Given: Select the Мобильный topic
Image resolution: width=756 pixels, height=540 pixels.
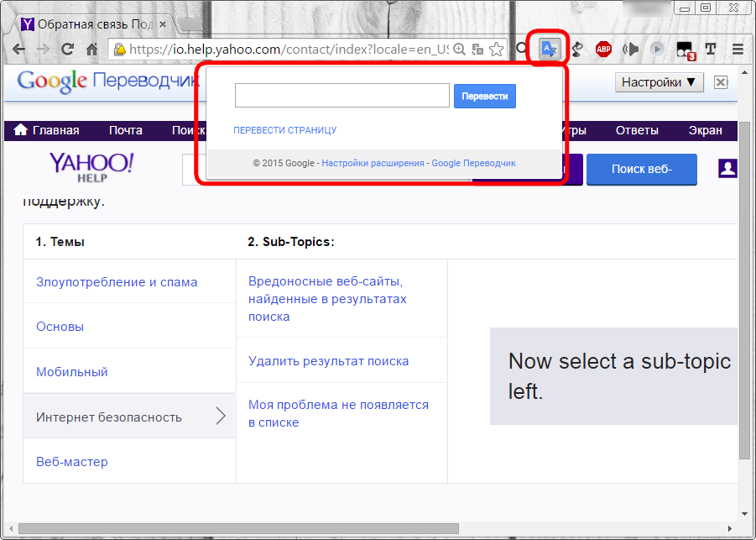Looking at the screenshot, I should tap(72, 371).
